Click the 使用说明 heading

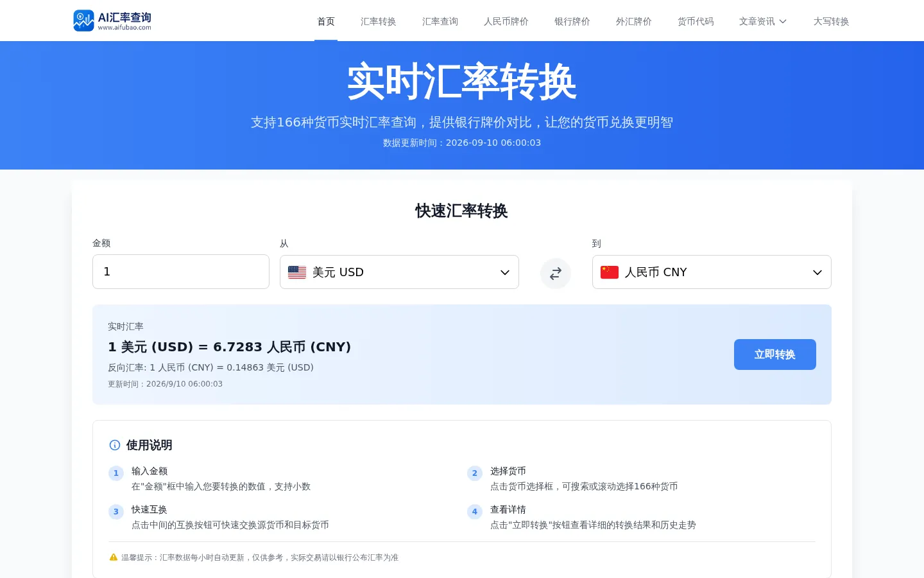[x=150, y=445]
